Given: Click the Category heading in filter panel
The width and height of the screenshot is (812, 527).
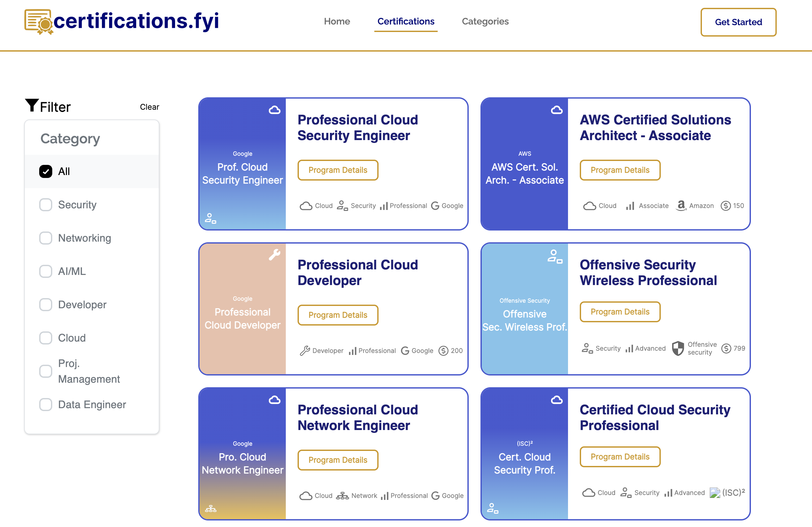Looking at the screenshot, I should [70, 138].
